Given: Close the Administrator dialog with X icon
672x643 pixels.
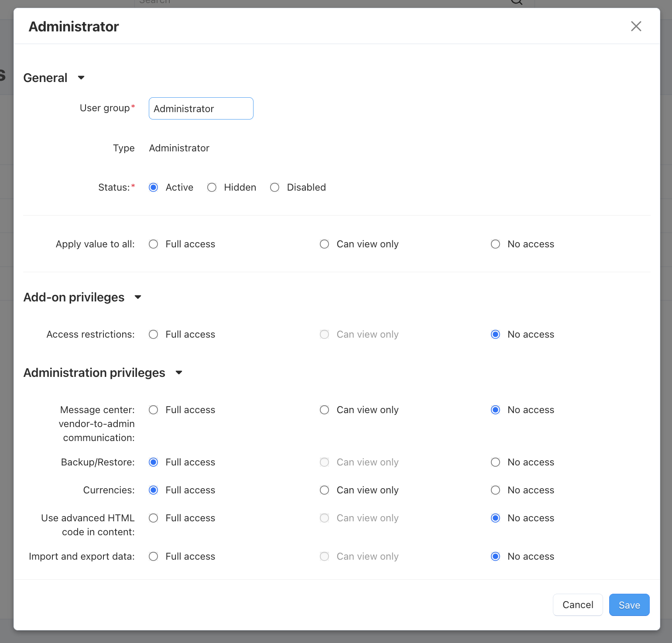Looking at the screenshot, I should tap(636, 26).
